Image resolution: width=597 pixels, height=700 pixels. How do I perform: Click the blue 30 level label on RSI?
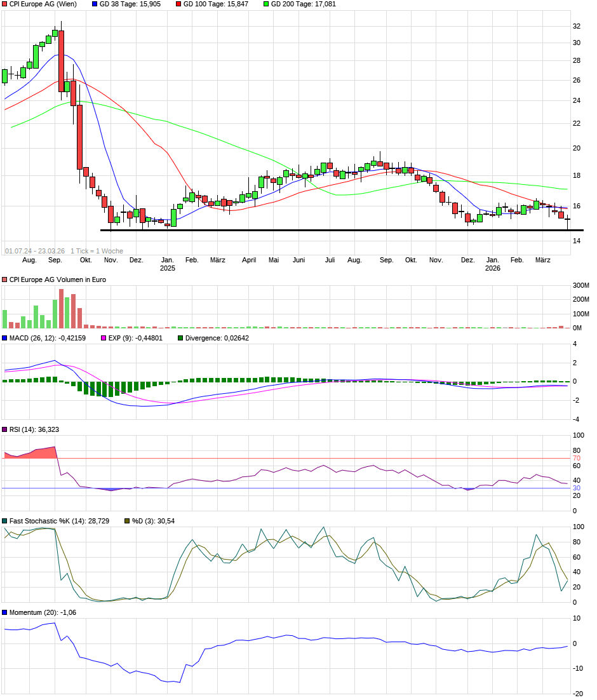pyautogui.click(x=577, y=488)
